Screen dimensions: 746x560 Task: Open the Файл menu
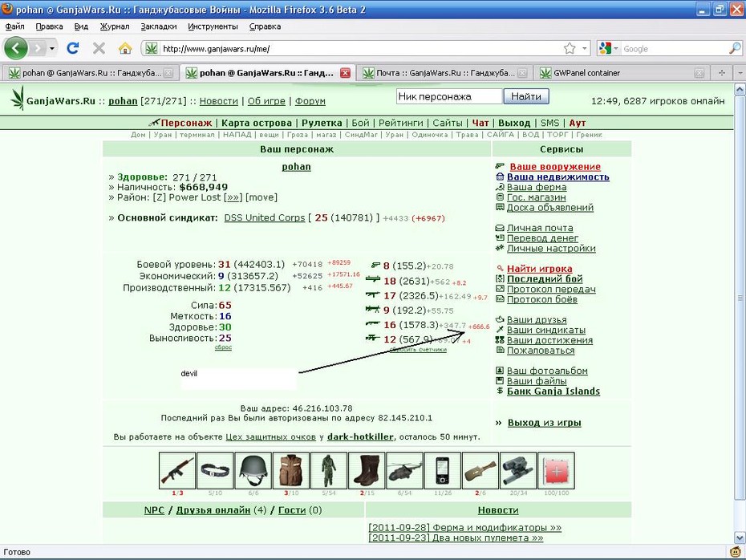[x=14, y=26]
